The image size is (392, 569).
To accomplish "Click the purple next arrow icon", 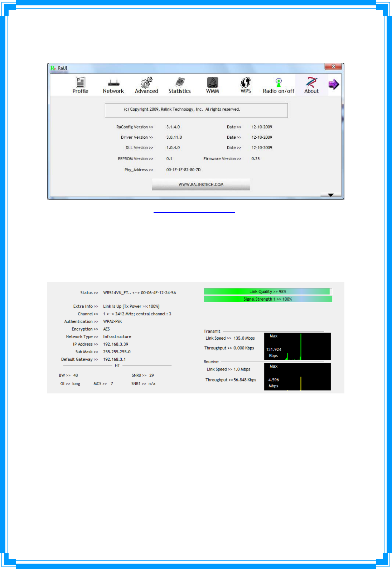I will (x=334, y=85).
